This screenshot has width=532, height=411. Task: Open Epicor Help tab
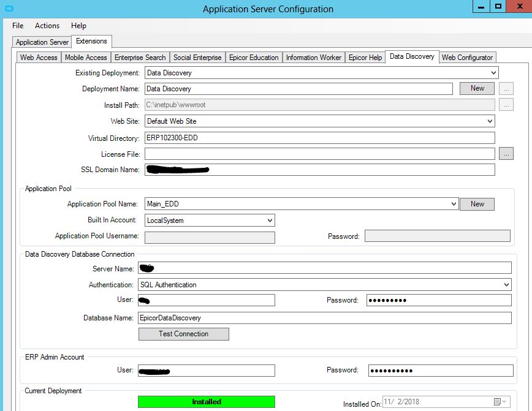point(365,58)
